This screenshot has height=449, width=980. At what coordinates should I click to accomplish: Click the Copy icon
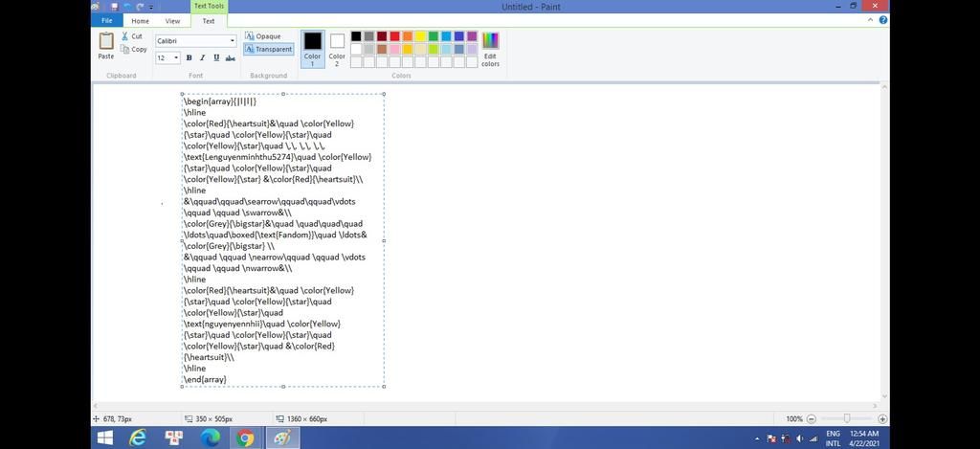[125, 49]
